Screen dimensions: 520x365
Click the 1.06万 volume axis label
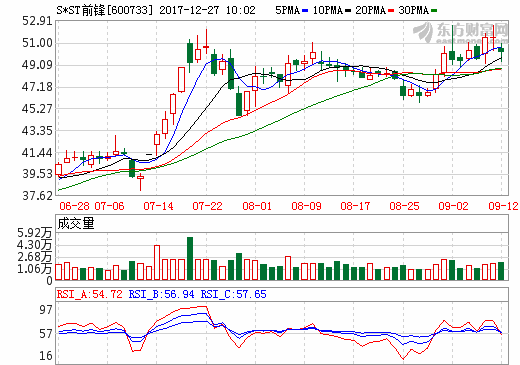click(x=35, y=269)
